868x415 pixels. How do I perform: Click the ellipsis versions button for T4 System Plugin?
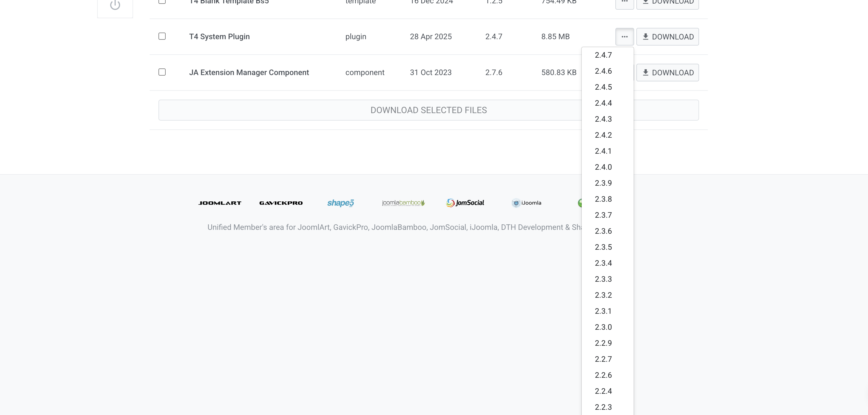624,37
